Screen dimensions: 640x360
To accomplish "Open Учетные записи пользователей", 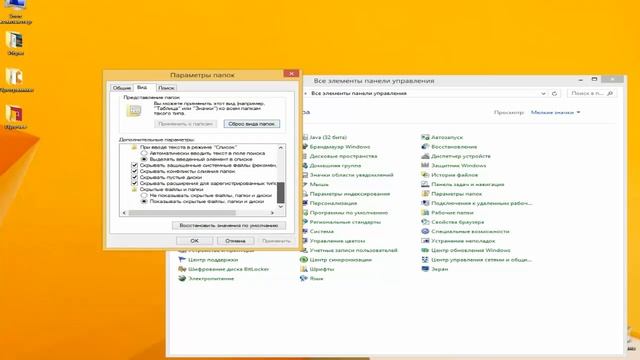I will click(349, 250).
